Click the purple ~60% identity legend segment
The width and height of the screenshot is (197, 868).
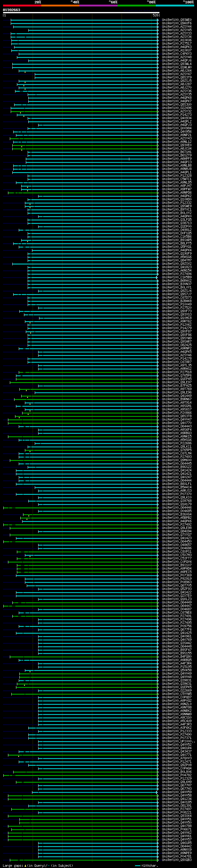[99, 6]
